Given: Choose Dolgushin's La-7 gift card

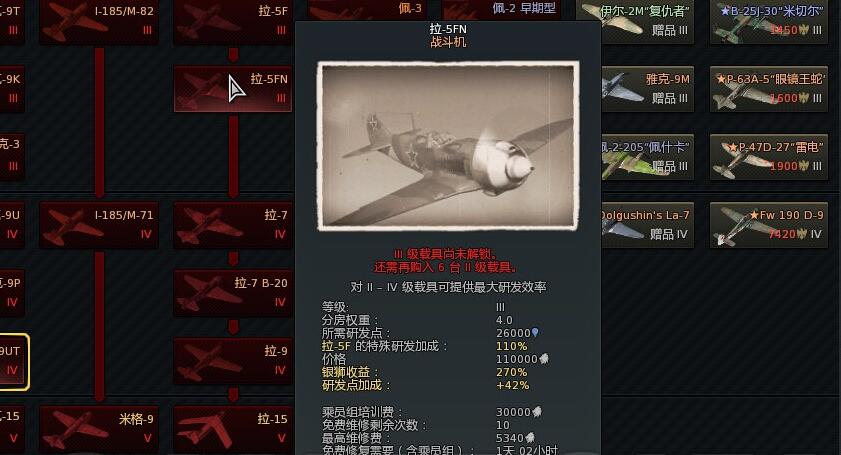Looking at the screenshot, I should pos(647,225).
